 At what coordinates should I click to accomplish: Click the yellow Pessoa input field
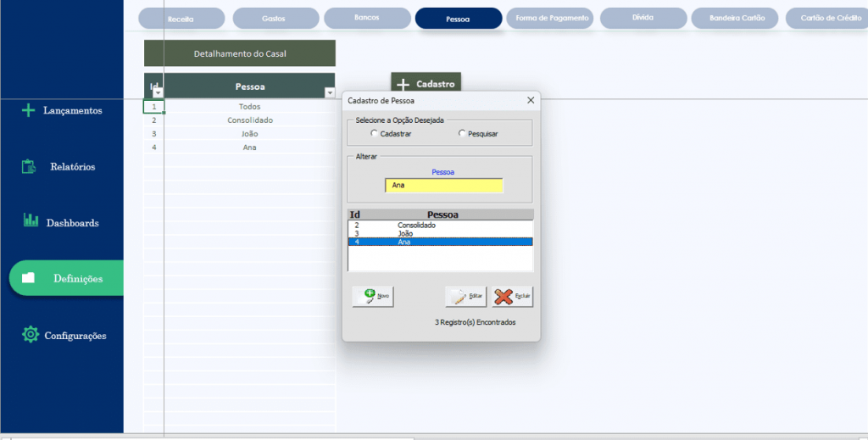444,186
